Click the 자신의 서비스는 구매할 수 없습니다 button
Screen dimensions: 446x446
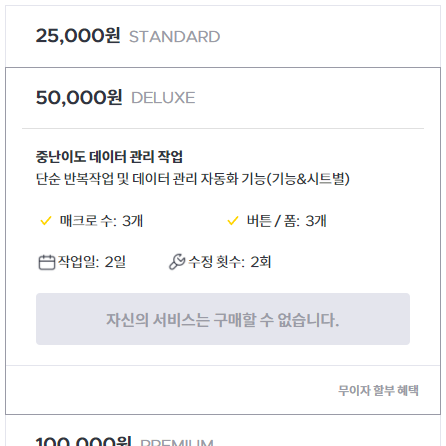click(x=223, y=319)
